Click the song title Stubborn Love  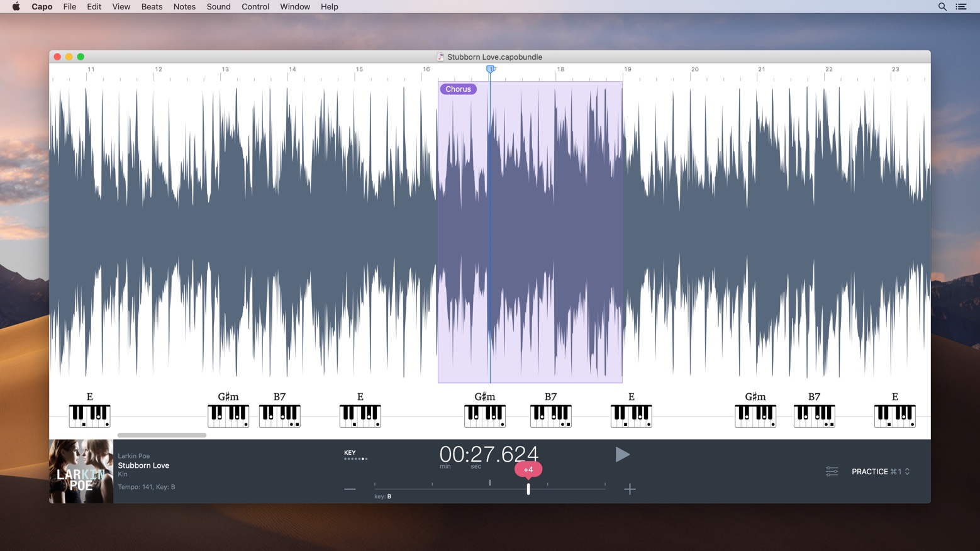pyautogui.click(x=143, y=465)
